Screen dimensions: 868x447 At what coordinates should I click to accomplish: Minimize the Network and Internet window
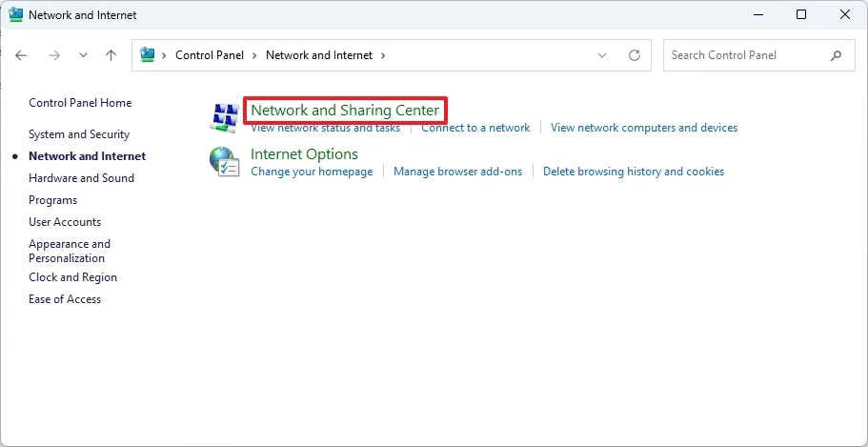[757, 15]
